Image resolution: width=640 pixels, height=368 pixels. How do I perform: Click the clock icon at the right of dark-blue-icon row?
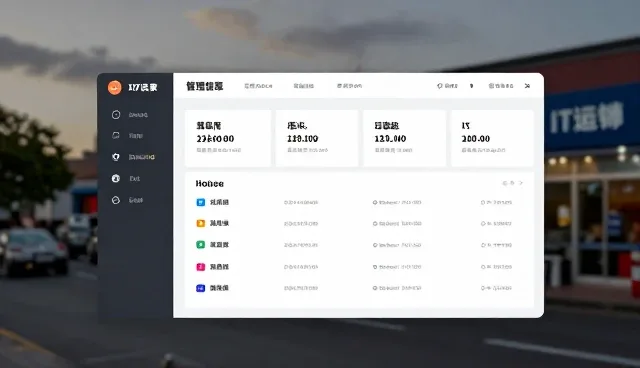(483, 288)
